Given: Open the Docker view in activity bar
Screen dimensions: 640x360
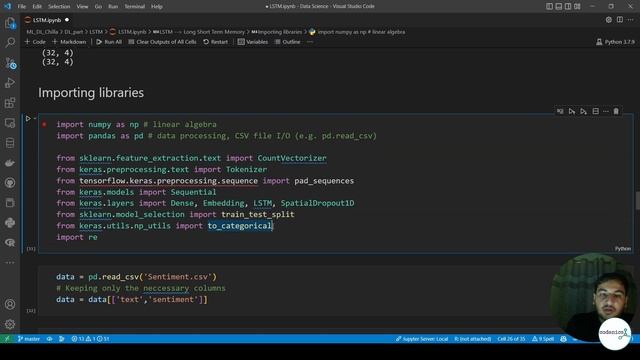Looking at the screenshot, I should pyautogui.click(x=10, y=162).
